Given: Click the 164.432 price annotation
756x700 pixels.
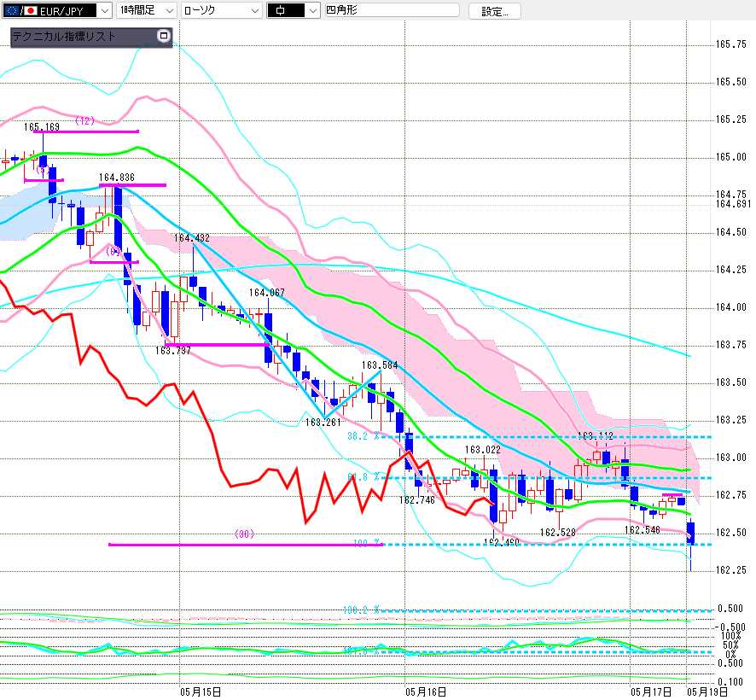Looking at the screenshot, I should tap(192, 238).
